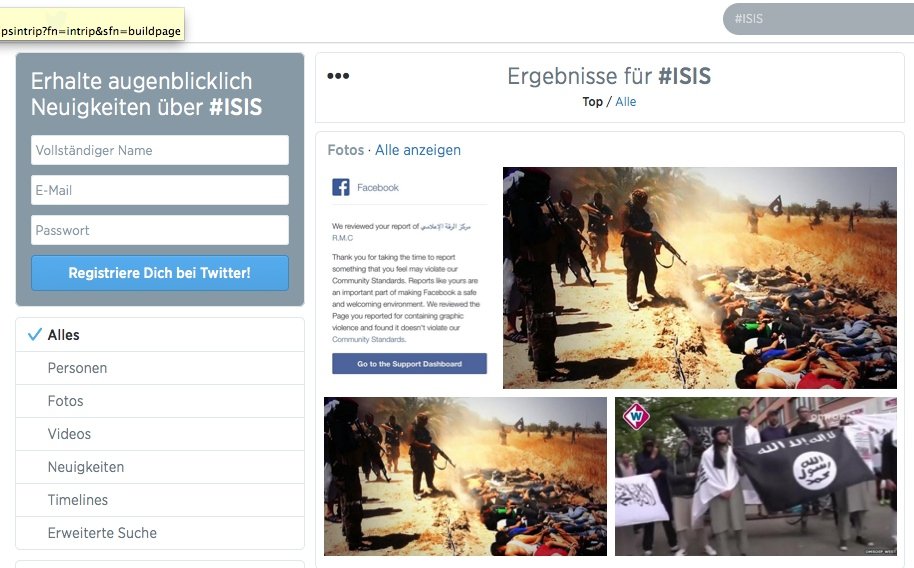
Task: Click Go to the Support Dashboard button
Action: point(409,363)
